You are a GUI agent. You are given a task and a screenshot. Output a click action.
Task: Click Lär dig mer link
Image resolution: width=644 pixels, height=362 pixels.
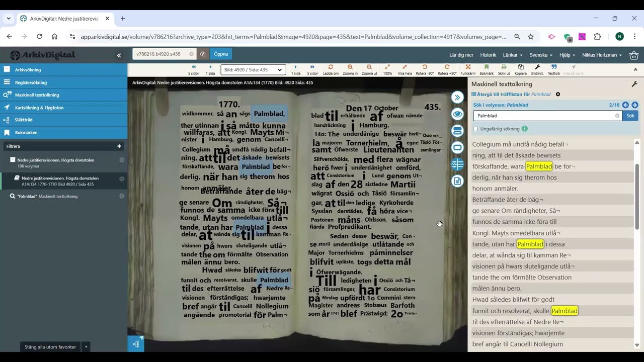pos(461,55)
